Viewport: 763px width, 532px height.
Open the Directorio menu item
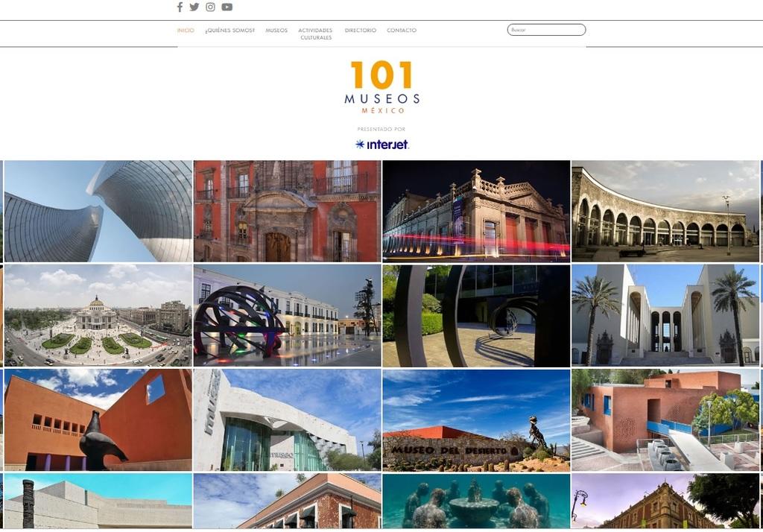coord(361,31)
